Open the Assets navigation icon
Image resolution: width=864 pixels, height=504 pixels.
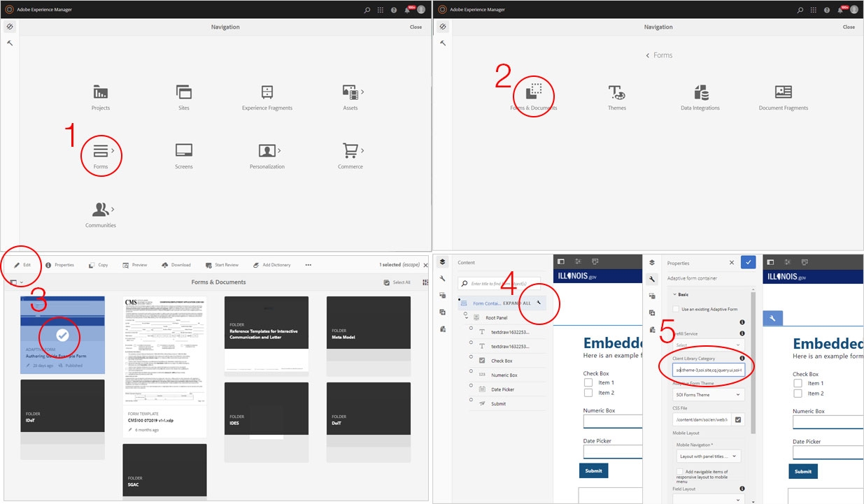[x=350, y=92]
